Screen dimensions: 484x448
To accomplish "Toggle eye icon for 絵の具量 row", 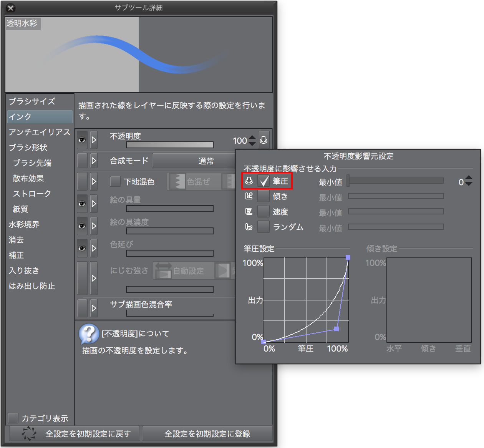I will [x=82, y=204].
